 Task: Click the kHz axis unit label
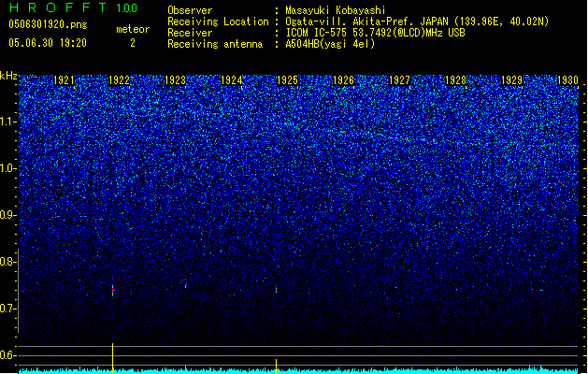pos(8,76)
